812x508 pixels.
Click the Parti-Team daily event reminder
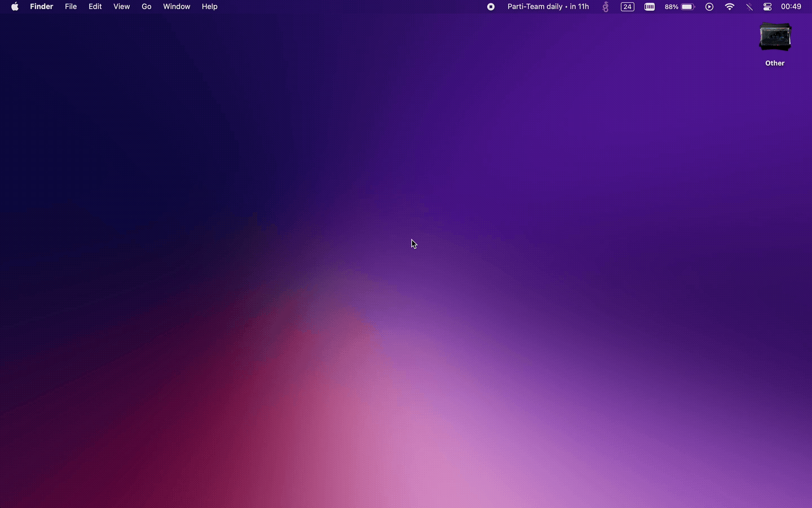(x=548, y=7)
